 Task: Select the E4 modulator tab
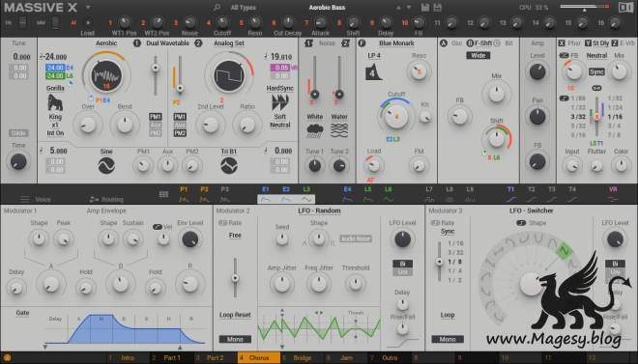[x=347, y=194]
